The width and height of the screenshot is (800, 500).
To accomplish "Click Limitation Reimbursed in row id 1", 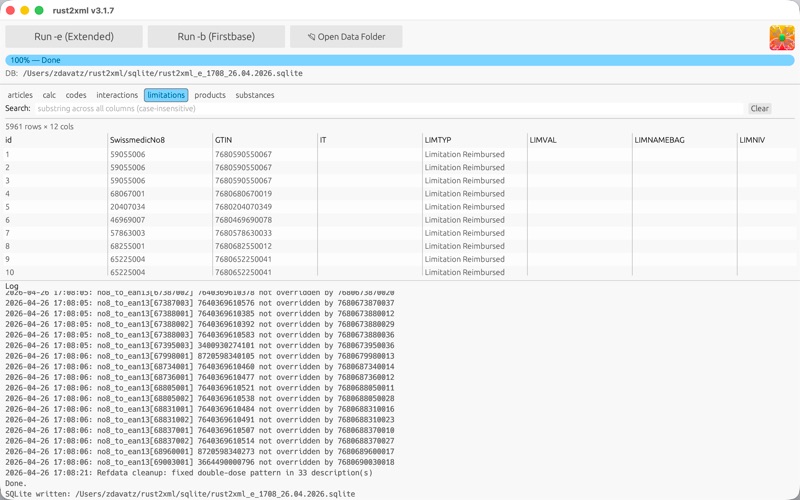I will [x=464, y=154].
